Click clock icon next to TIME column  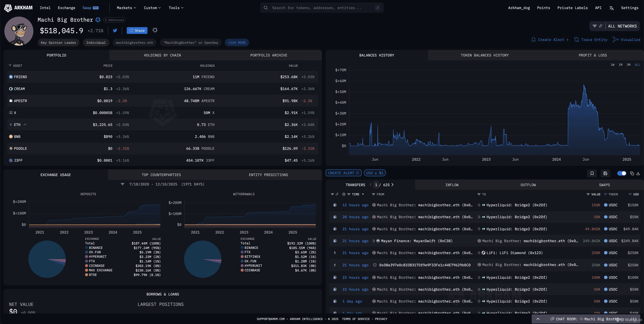[x=344, y=194]
